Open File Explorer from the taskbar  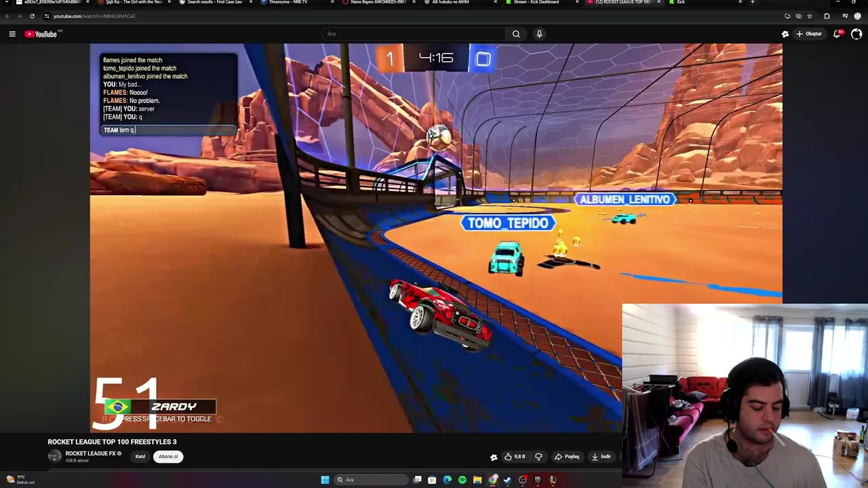(477, 480)
